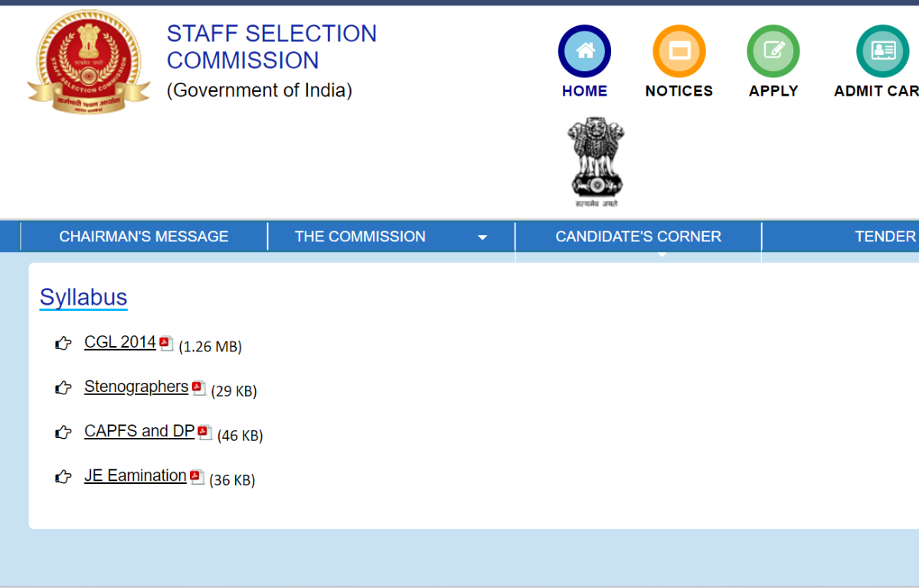Select the green Apply icon
919x588 pixels.
point(773,51)
